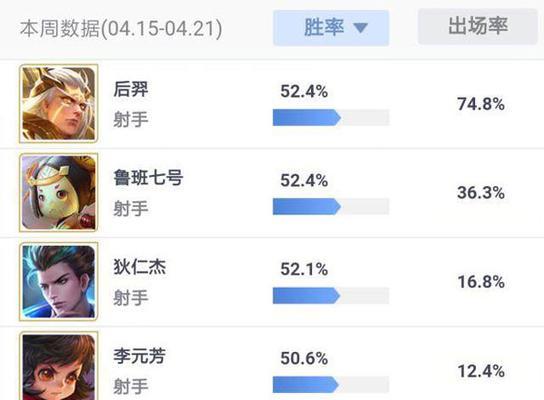The image size is (544, 400).
Task: Click the 胜率 sort dropdown arrow
Action: [x=360, y=28]
